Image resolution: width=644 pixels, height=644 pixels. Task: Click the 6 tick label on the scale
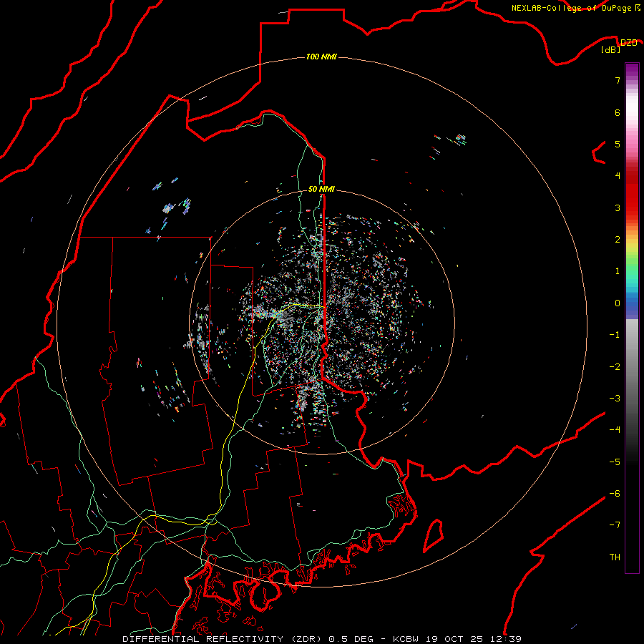coord(618,112)
